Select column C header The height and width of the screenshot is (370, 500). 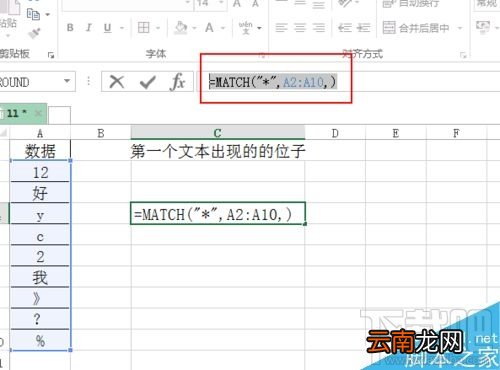tap(218, 133)
